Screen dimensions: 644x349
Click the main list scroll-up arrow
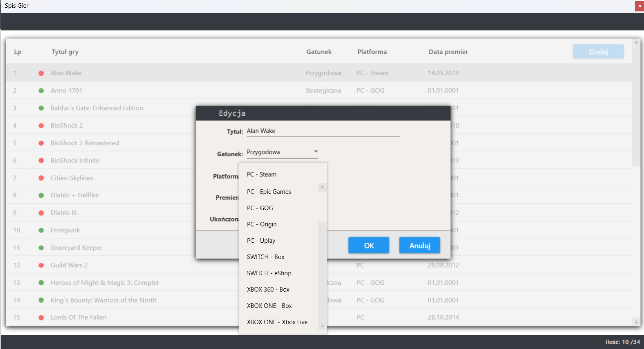(636, 43)
